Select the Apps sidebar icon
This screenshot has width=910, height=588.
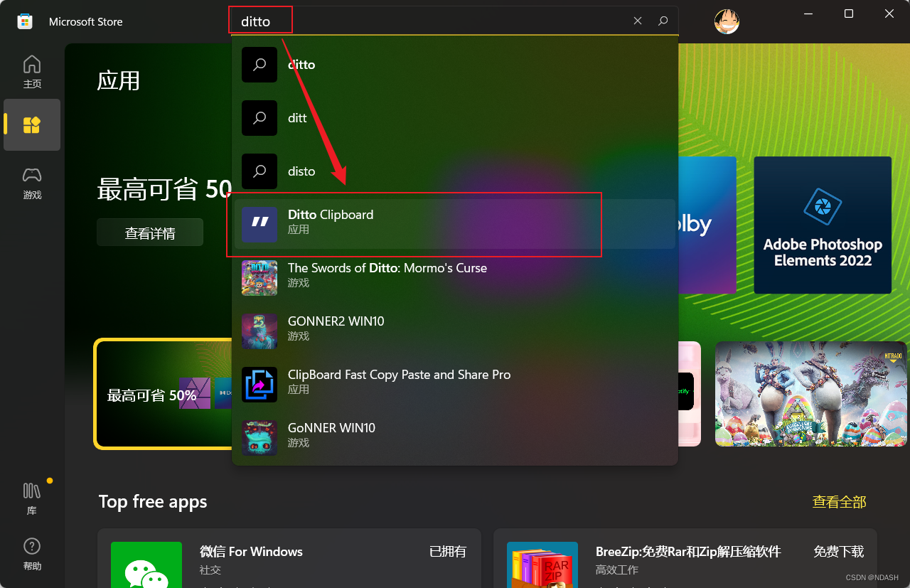(x=32, y=125)
